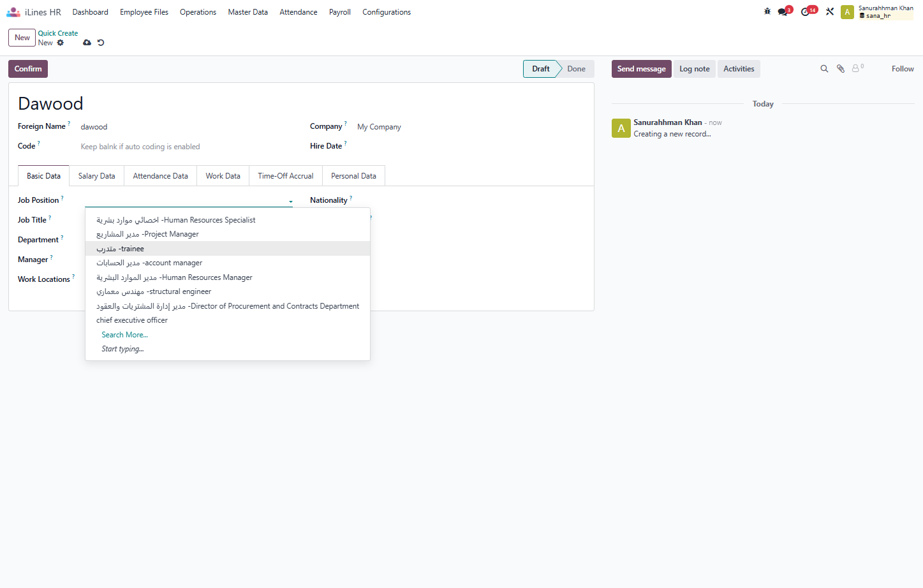Pick the trainee job position option

pyautogui.click(x=228, y=249)
